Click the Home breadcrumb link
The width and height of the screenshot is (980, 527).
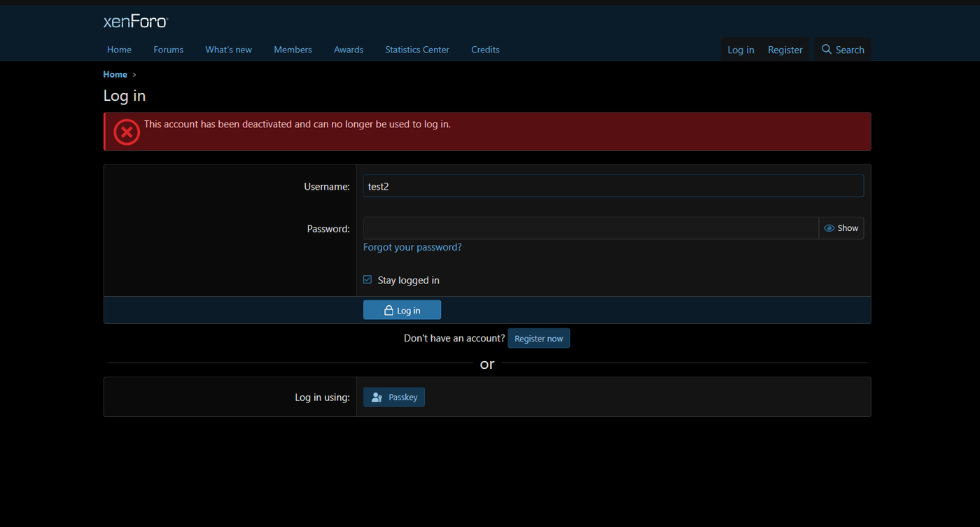point(115,74)
